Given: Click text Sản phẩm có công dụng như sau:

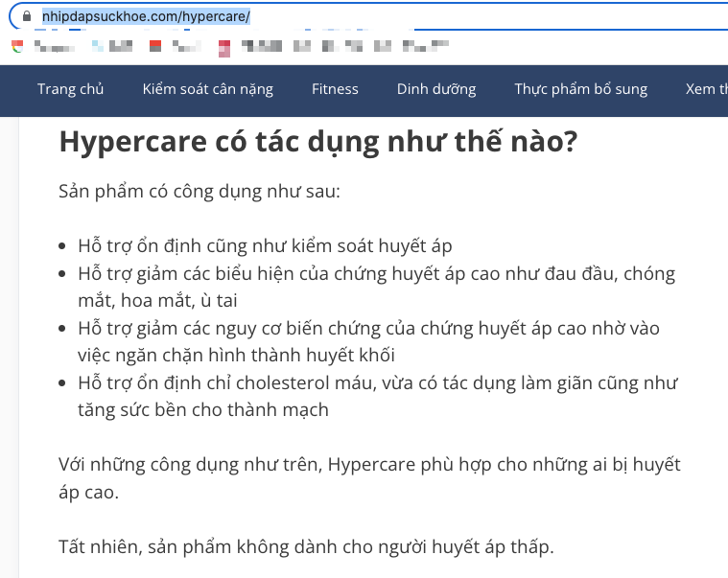Looking at the screenshot, I should (x=200, y=192).
